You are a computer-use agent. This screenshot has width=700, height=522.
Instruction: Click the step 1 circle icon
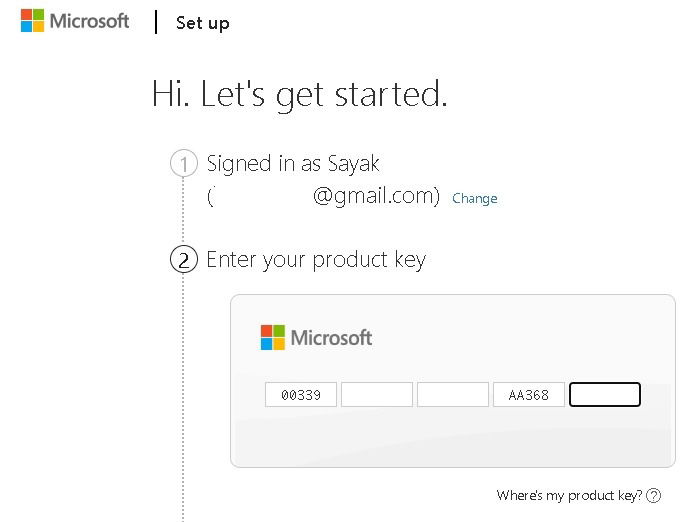tap(183, 163)
